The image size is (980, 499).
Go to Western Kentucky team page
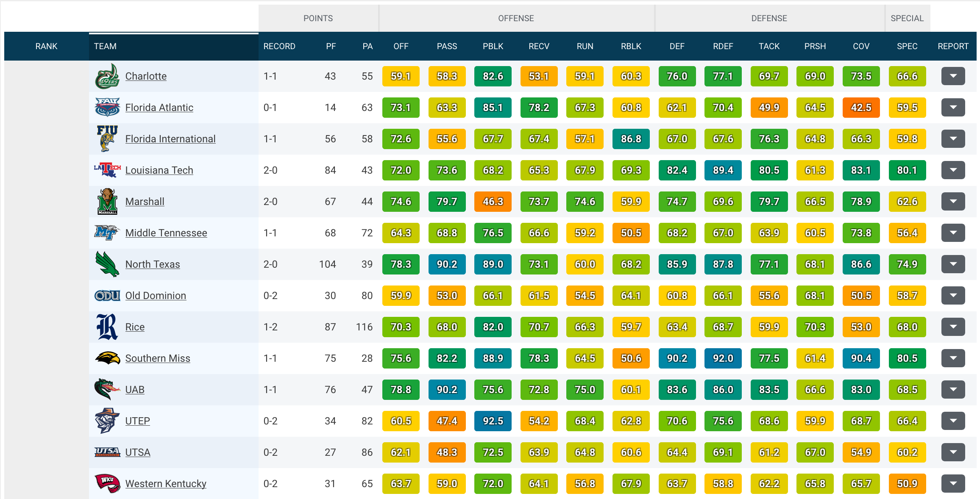click(x=166, y=484)
